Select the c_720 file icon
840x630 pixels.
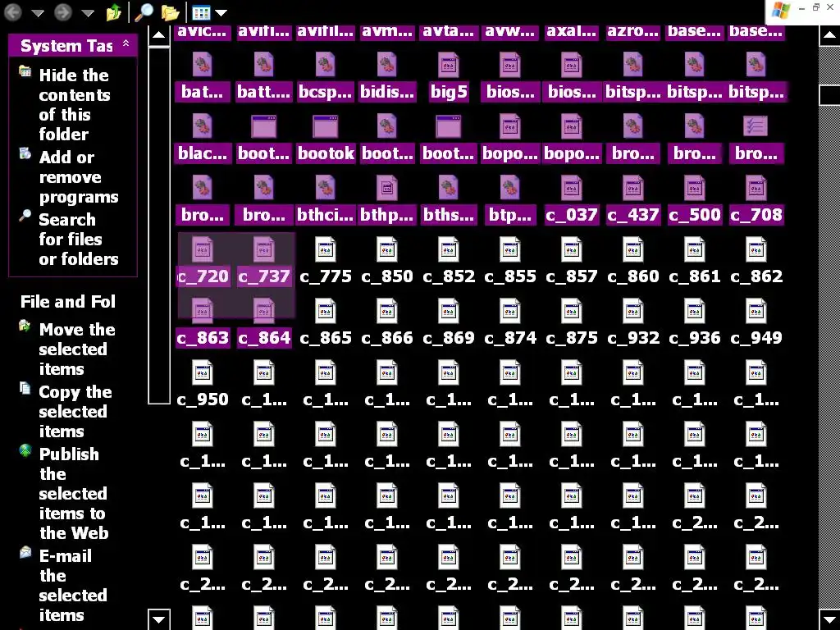[202, 249]
